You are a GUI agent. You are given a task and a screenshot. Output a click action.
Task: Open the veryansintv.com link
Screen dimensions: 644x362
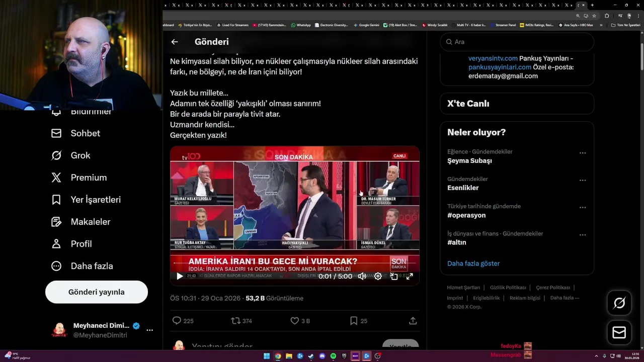pyautogui.click(x=493, y=58)
